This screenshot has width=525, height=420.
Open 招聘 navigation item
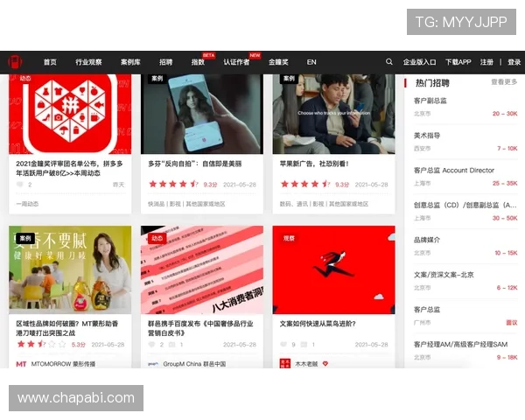coord(165,62)
